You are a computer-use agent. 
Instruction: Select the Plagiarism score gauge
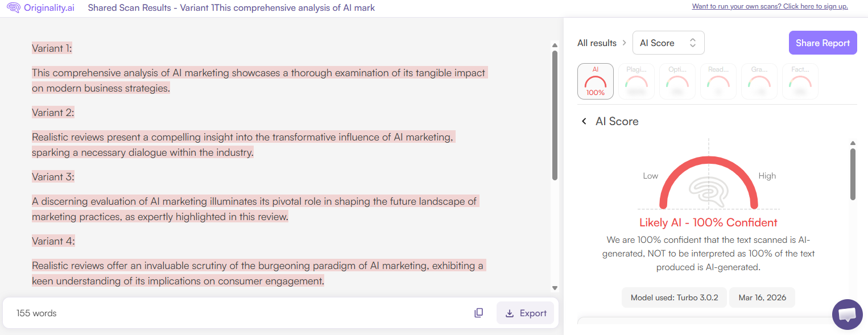pyautogui.click(x=636, y=81)
